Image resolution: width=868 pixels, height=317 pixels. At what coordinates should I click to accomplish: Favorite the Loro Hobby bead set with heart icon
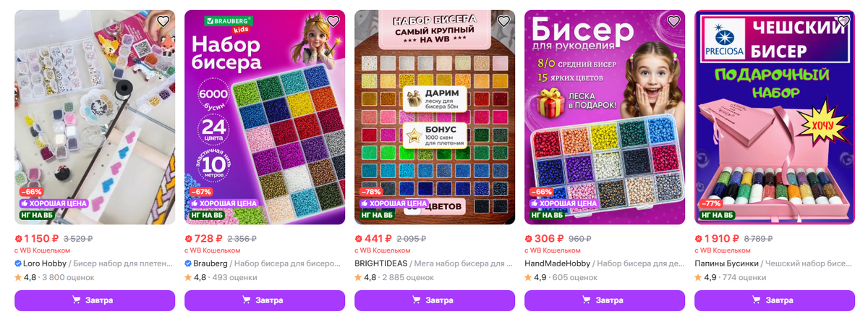coord(163,21)
